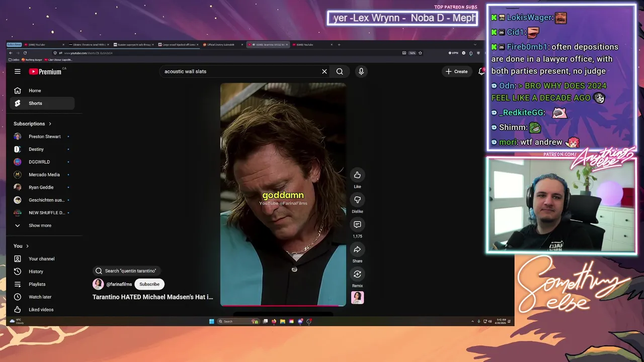Open the Dailies bookmarks folder
The width and height of the screenshot is (644, 362).
tap(14, 60)
